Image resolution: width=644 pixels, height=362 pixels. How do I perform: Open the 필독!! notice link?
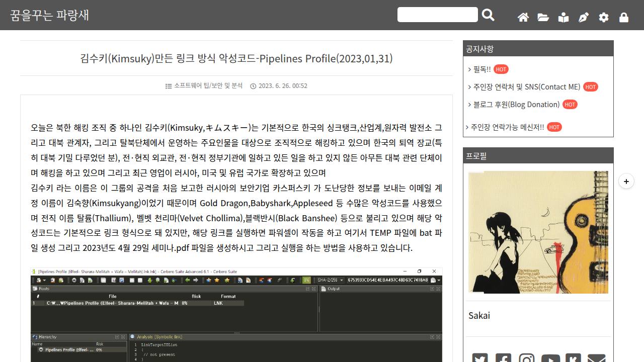482,69
